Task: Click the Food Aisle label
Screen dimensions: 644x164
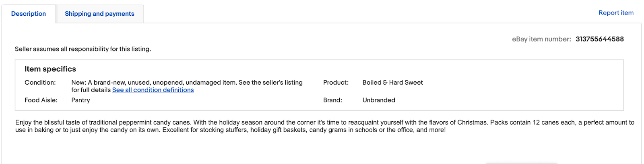Action: click(41, 100)
